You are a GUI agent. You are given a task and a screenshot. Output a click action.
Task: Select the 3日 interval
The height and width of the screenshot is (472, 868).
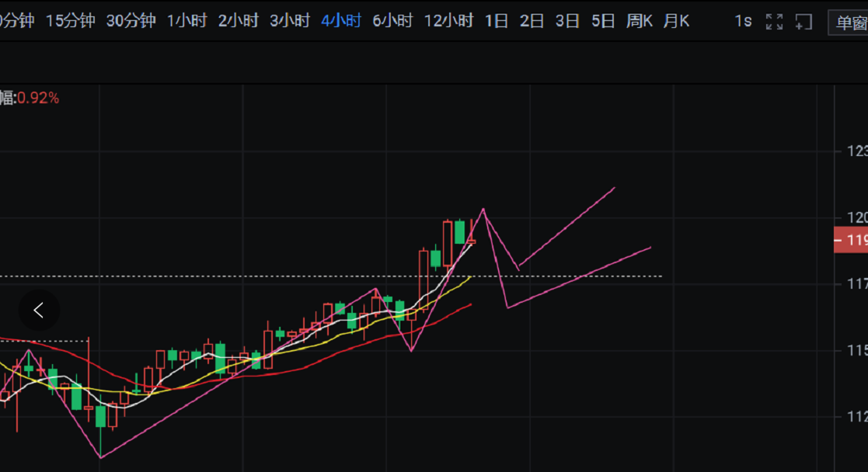(x=568, y=21)
